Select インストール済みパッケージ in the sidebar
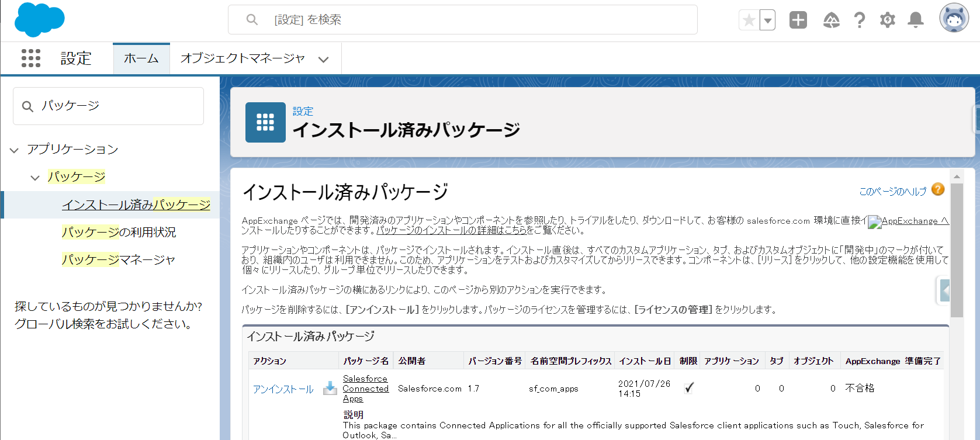980x440 pixels. point(136,205)
